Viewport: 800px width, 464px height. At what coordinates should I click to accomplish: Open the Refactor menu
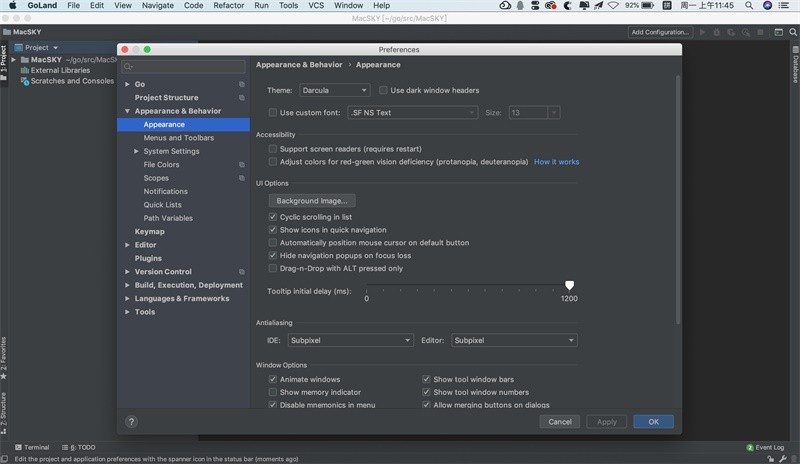[x=229, y=6]
